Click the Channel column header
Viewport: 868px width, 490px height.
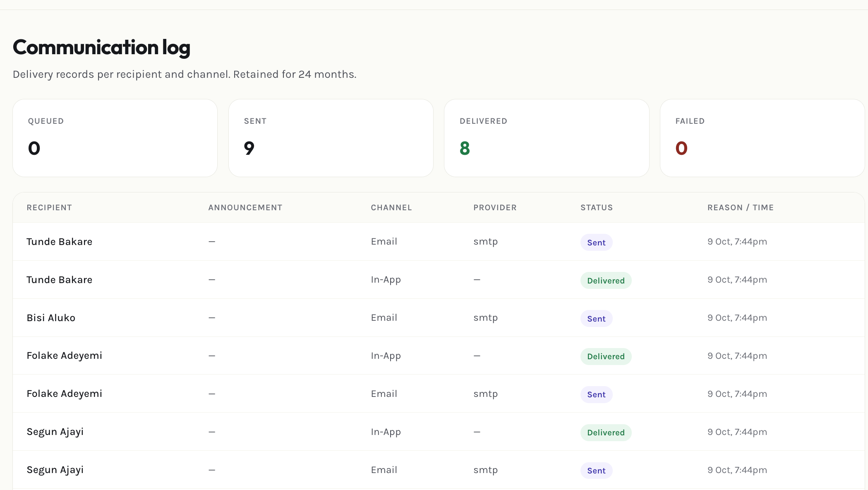(391, 208)
